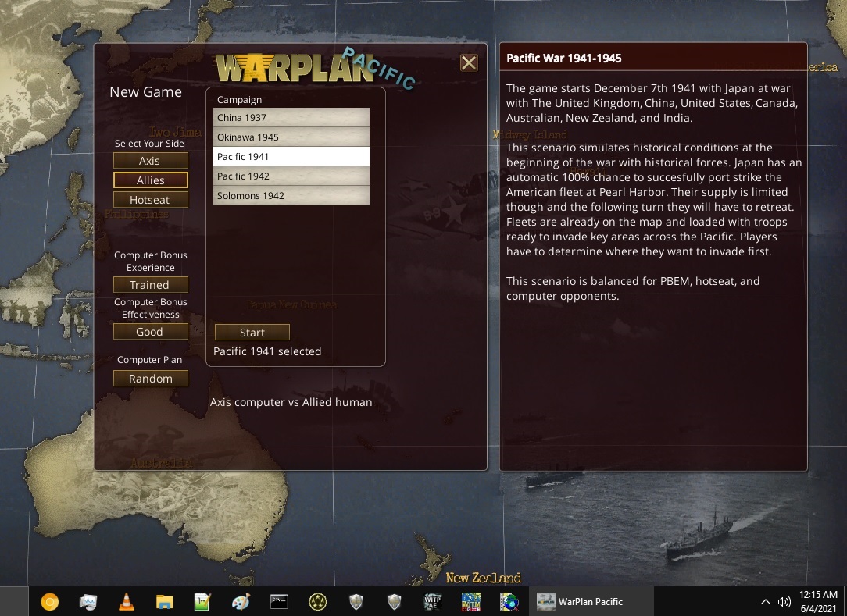Screen dimensions: 847x616
Task: Open the Paint palette taskbar icon
Action: [241, 601]
